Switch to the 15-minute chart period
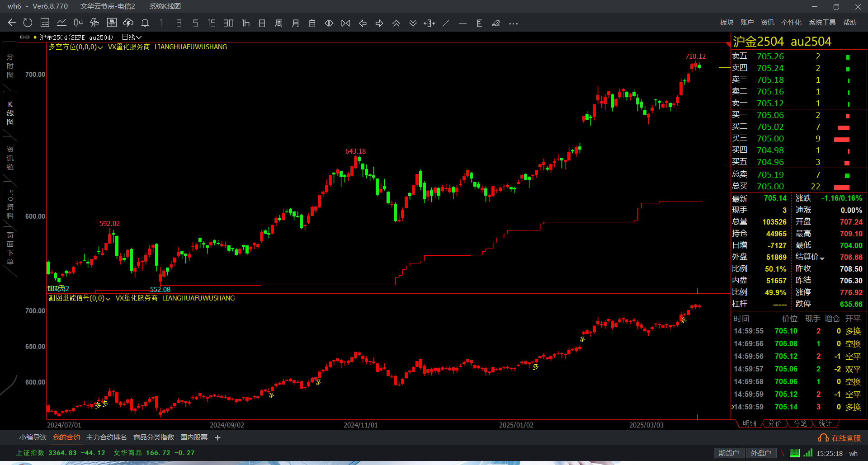The image size is (868, 465). pyautogui.click(x=212, y=23)
